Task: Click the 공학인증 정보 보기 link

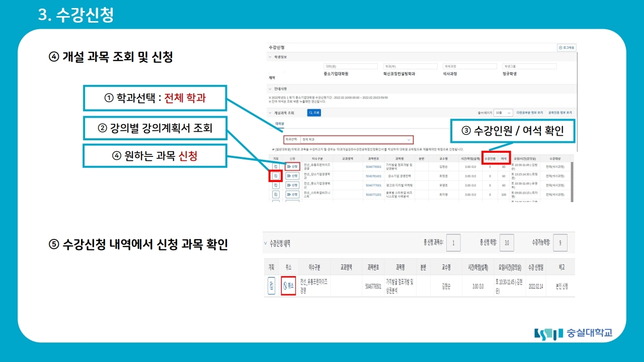Action: pos(561,113)
